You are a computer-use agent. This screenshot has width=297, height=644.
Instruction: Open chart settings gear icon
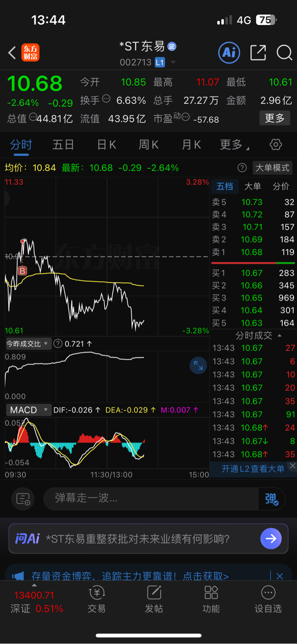pos(276,145)
